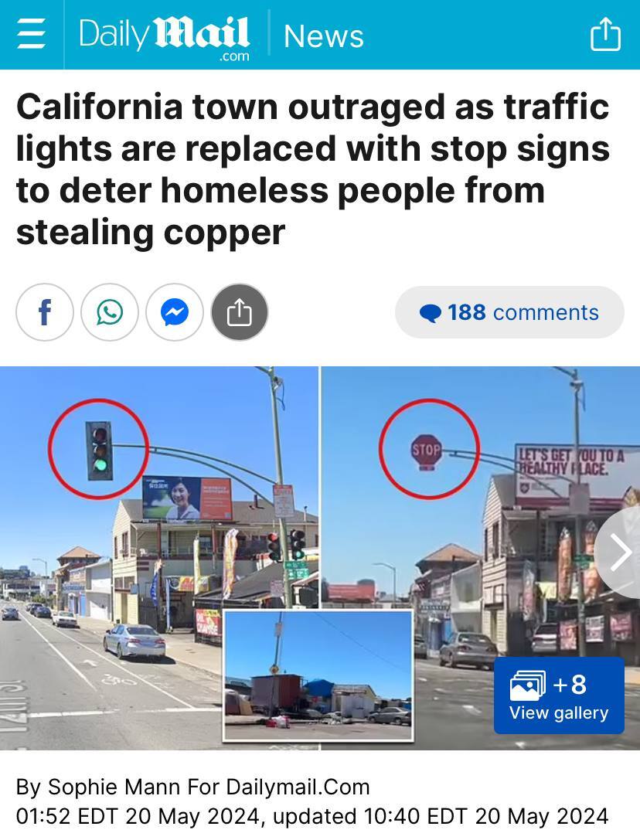Open the 188 comments section
Viewport: 640px width, 840px height.
click(509, 312)
